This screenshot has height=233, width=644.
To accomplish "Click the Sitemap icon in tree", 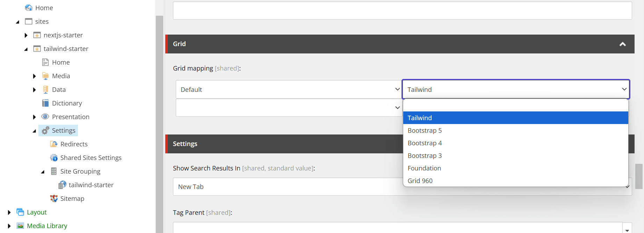I will (54, 198).
